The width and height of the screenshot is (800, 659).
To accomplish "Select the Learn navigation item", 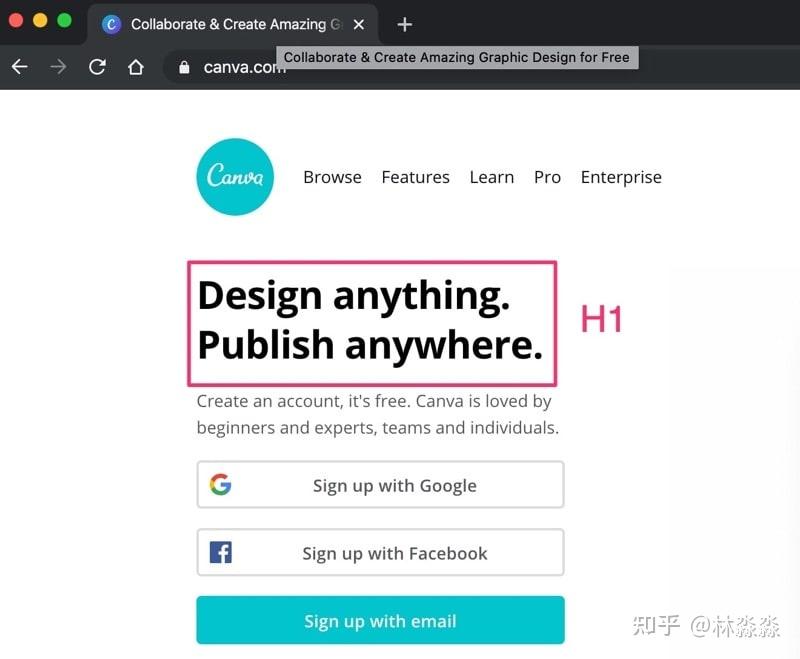I will tap(491, 177).
